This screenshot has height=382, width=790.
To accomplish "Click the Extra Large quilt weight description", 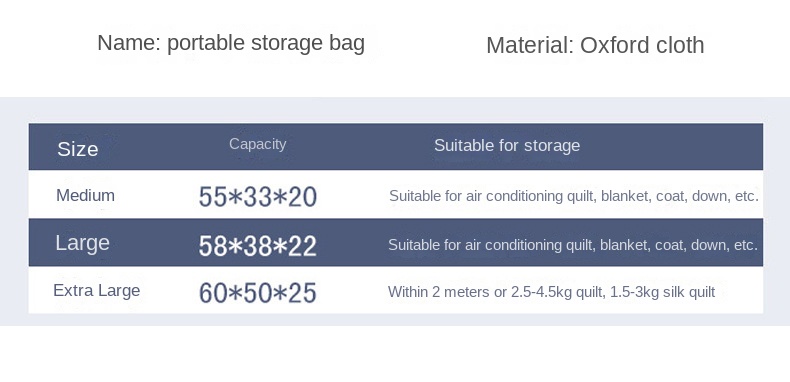I will click(551, 292).
